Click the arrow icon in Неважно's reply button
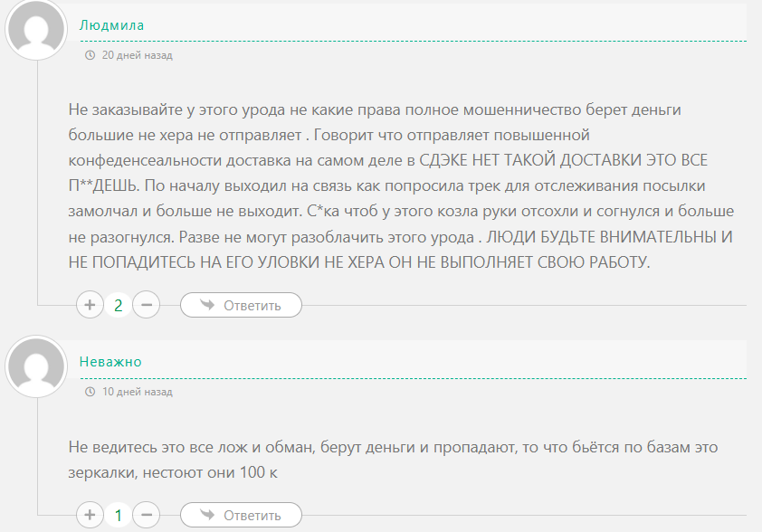This screenshot has height=532, width=762. 206,516
